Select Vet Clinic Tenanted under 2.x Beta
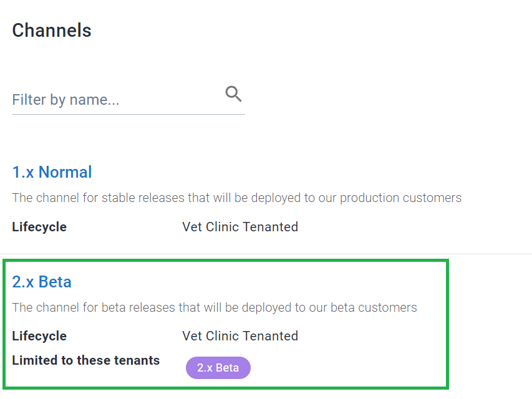The height and width of the screenshot is (399, 532). 240,336
